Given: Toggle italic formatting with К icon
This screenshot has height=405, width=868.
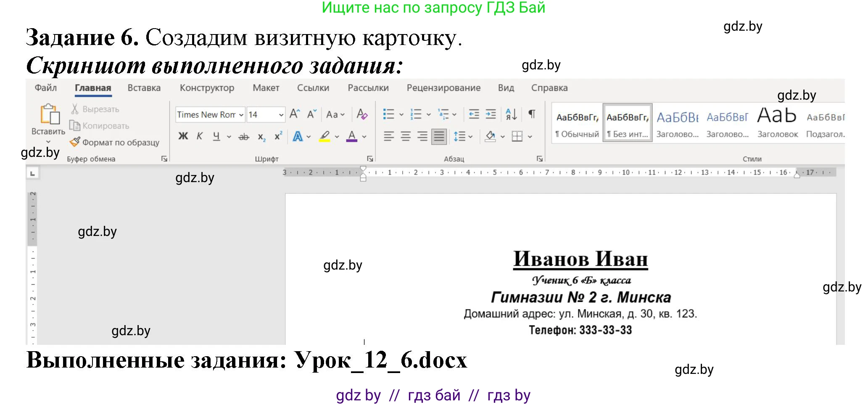Looking at the screenshot, I should click(199, 136).
